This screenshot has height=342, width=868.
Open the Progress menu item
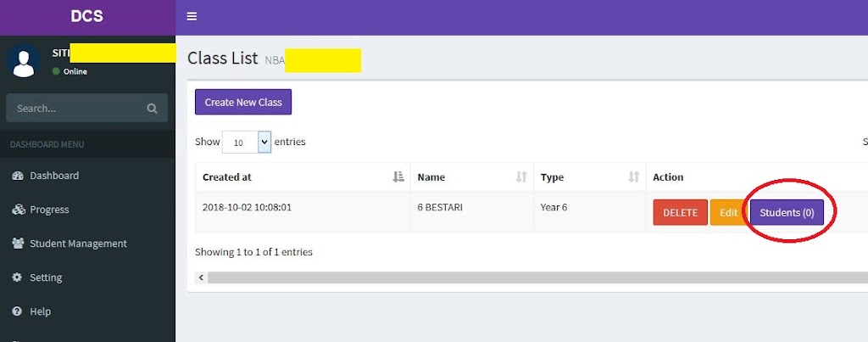49,210
